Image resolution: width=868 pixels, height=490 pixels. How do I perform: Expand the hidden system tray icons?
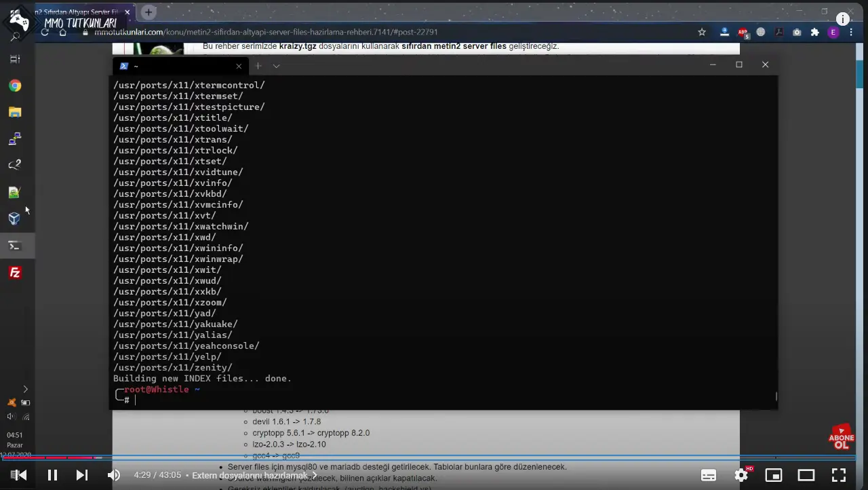tap(25, 389)
